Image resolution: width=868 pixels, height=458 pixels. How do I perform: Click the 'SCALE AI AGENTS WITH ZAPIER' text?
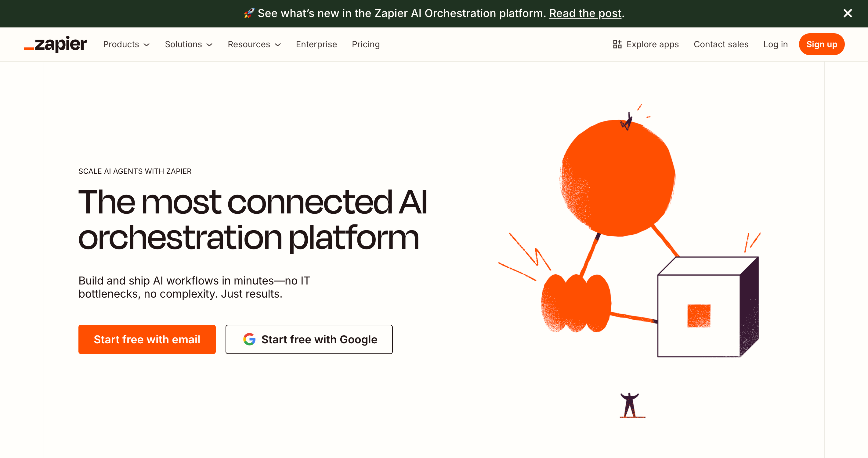pyautogui.click(x=135, y=171)
